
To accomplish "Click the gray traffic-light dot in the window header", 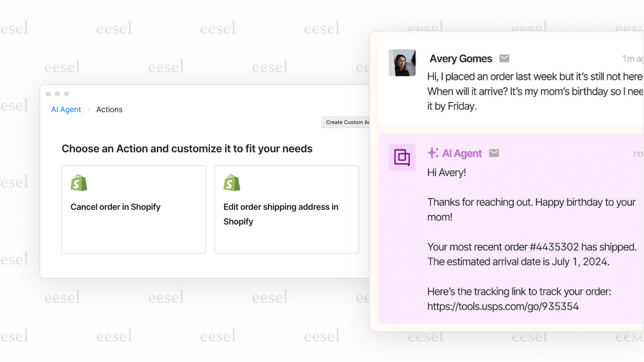I will [x=67, y=93].
